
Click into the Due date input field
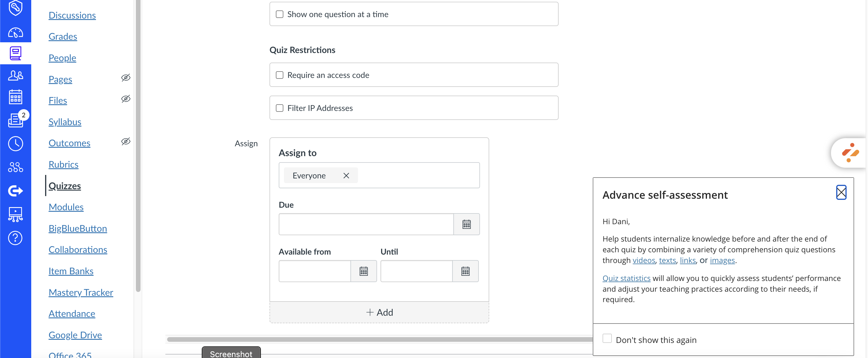click(366, 224)
